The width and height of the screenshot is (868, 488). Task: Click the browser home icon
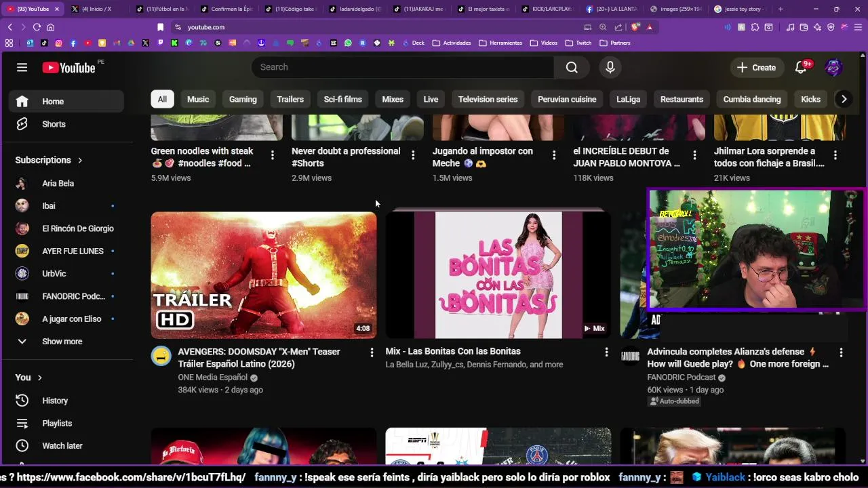(x=50, y=27)
